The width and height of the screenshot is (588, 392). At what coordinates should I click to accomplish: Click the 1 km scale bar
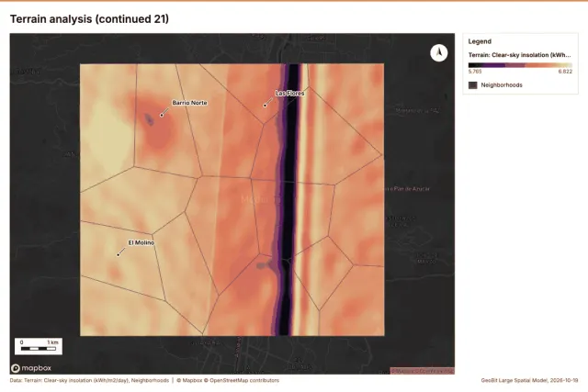click(x=39, y=346)
